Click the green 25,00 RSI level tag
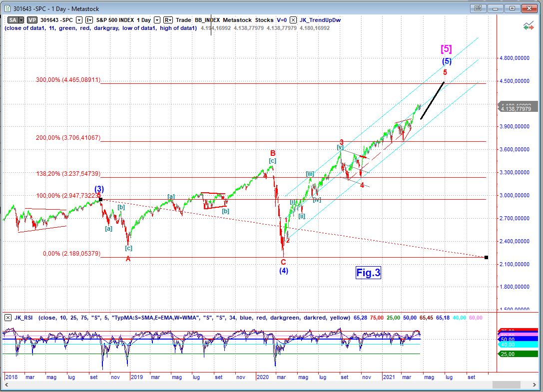Viewport: 543px width, 392px height. click(x=509, y=354)
